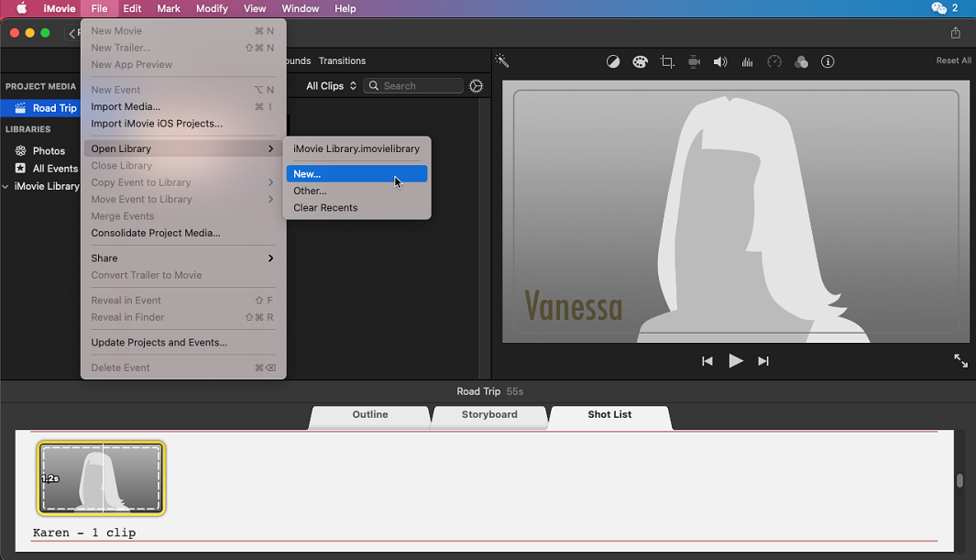Open the video stabilization camera tool
Image resolution: width=976 pixels, height=560 pixels.
pyautogui.click(x=694, y=61)
